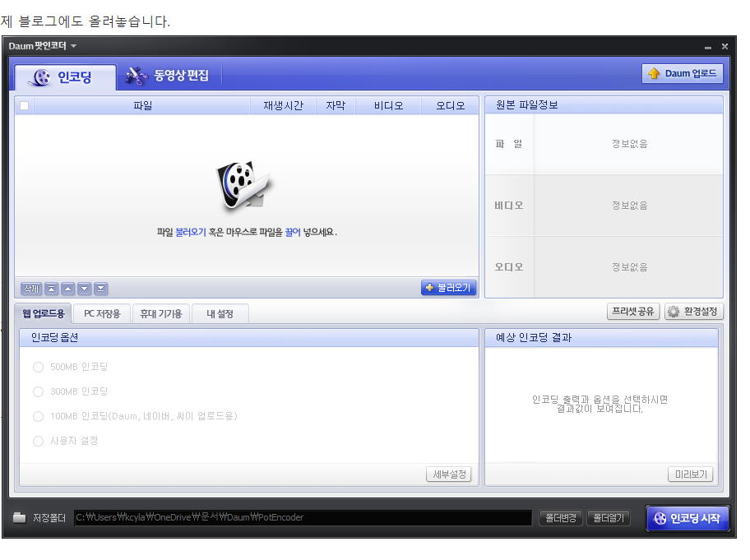750x560 pixels.
Task: Move selected item to top icon
Action: tap(52, 289)
